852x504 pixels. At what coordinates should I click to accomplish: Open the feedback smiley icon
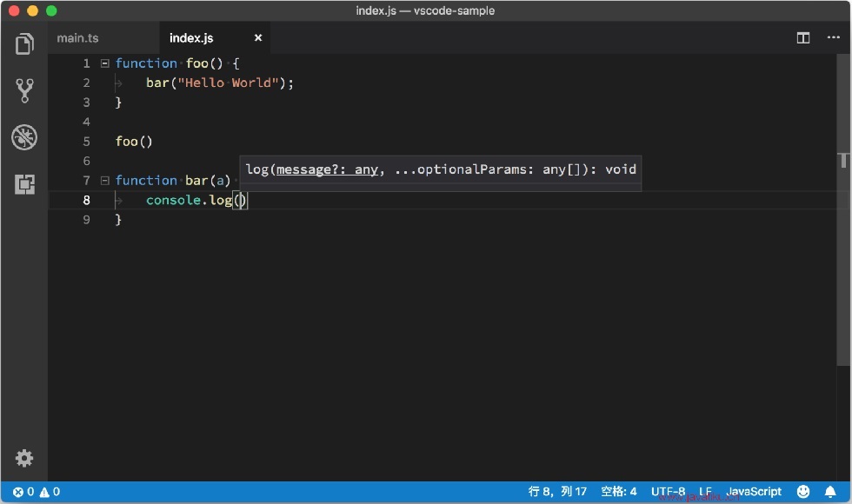tap(803, 492)
